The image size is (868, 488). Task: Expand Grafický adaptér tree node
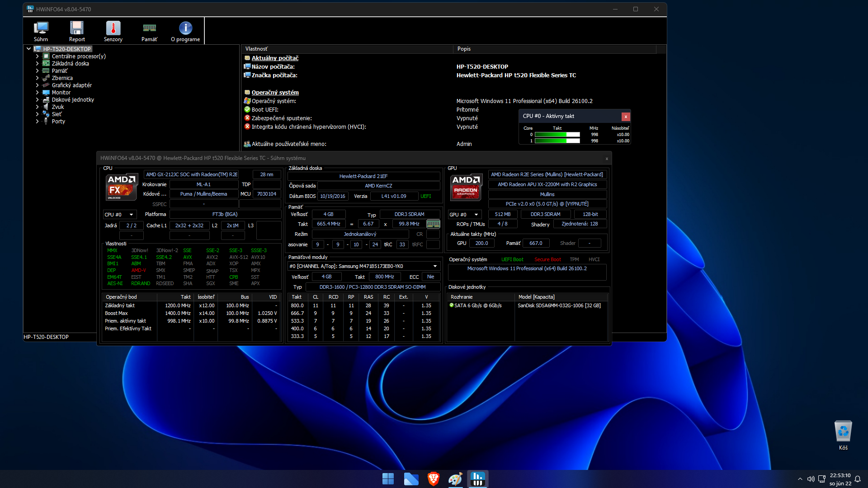tap(37, 85)
